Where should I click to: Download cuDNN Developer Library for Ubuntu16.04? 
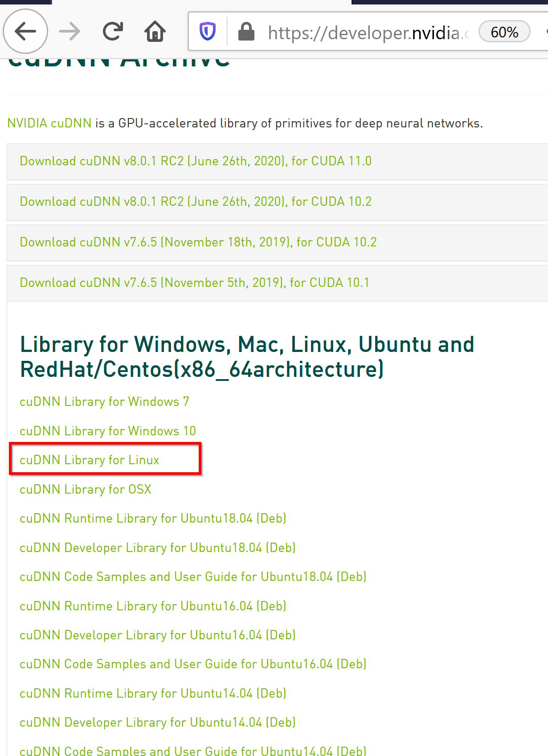coord(158,635)
